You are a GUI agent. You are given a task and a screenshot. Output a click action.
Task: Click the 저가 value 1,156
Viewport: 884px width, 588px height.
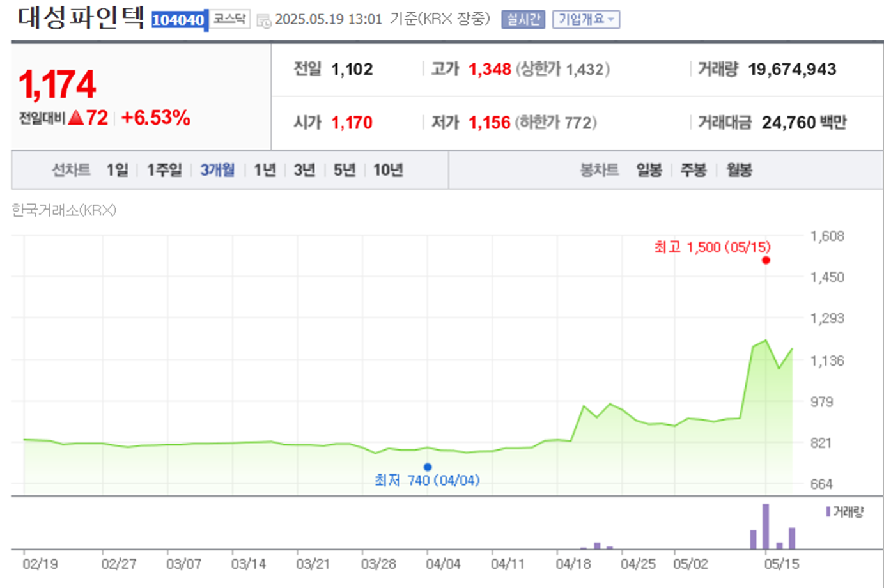[490, 123]
